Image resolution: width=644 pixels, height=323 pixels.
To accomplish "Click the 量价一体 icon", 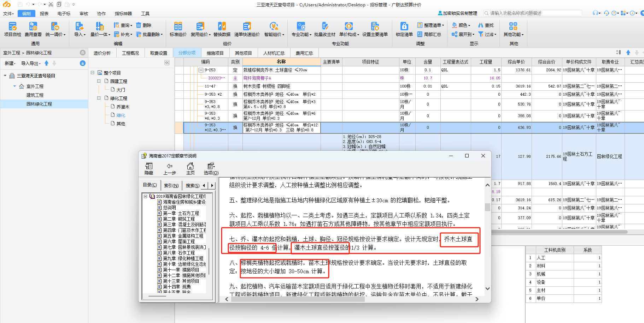I will point(100,29).
